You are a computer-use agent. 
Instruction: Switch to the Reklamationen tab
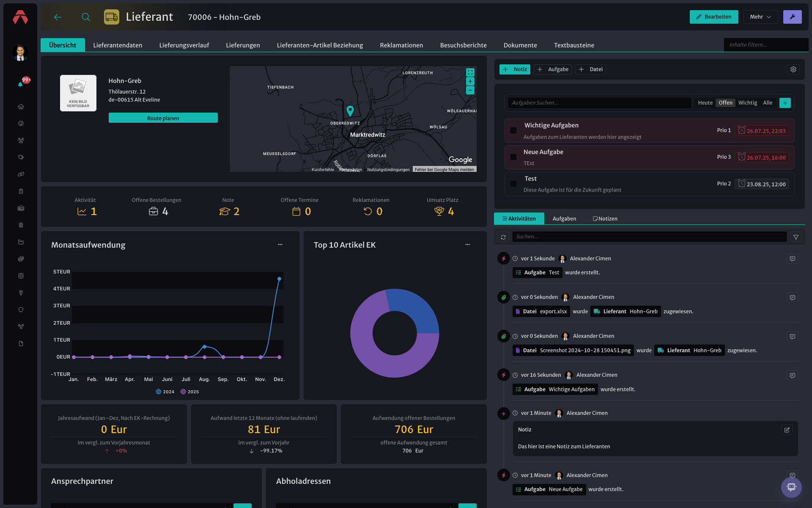point(401,45)
